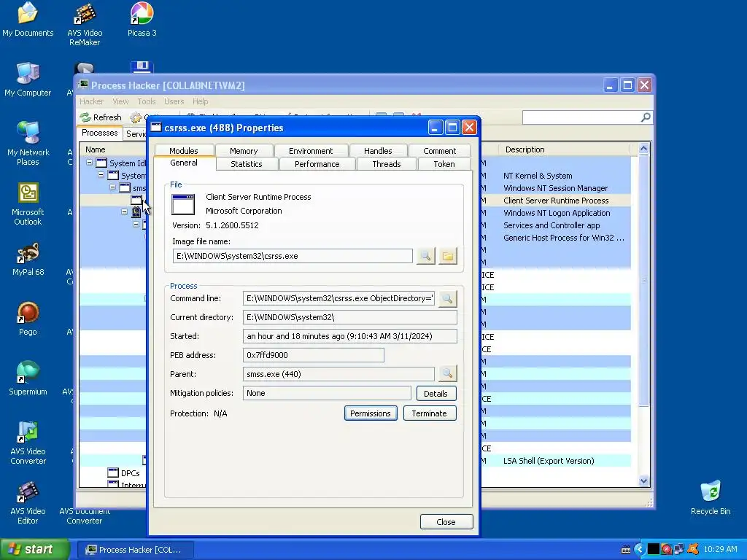
Task: Select the Processes tab in Process Hacker
Action: [99, 133]
